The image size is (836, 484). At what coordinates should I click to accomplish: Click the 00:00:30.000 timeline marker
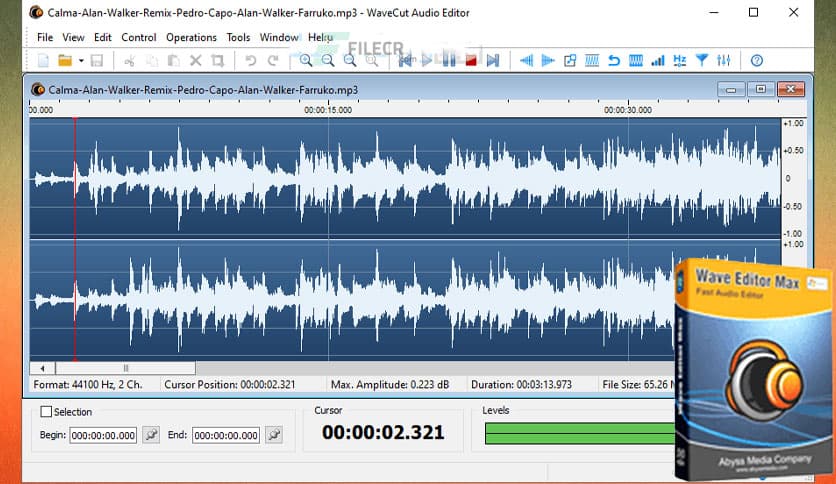[628, 110]
